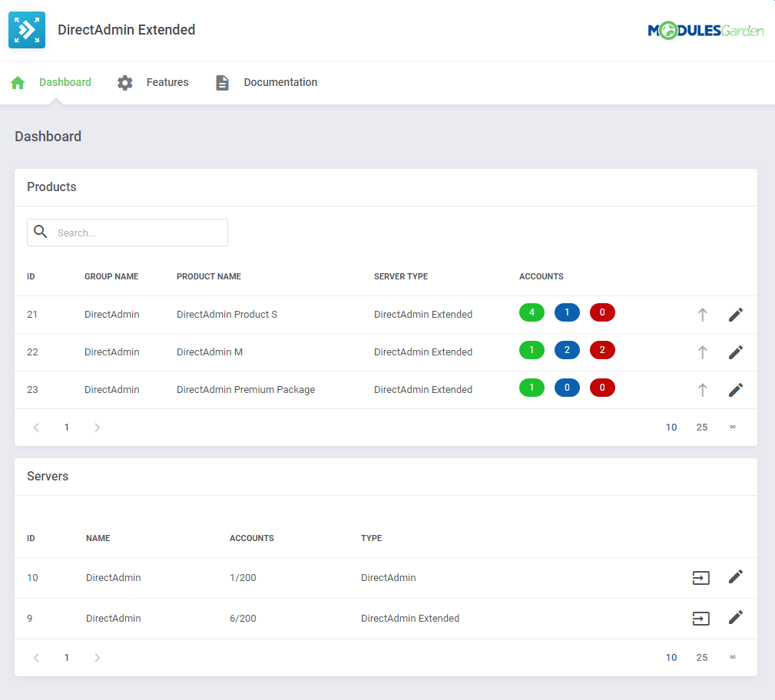Open the ModulesGarden logo link
The width and height of the screenshot is (775, 700).
click(x=705, y=31)
